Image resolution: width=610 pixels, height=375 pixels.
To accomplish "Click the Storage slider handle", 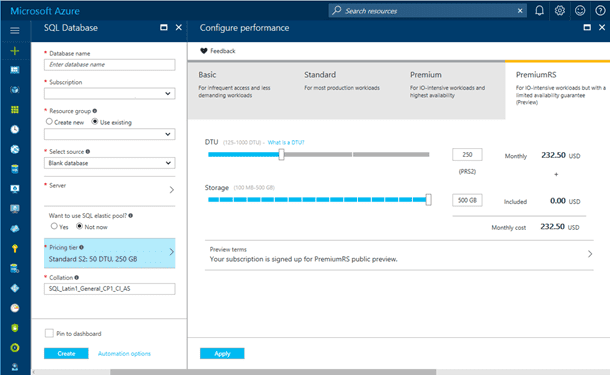I will tap(428, 200).
